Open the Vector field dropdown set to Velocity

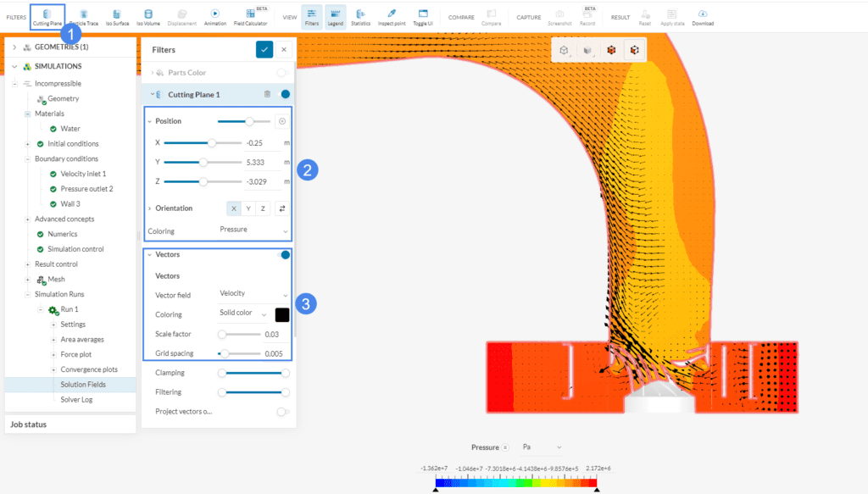(x=254, y=293)
